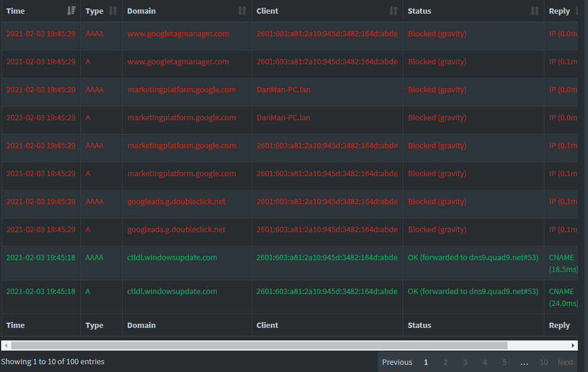This screenshot has height=372, width=588.
Task: Sort table by Time column icon
Action: pos(71,11)
